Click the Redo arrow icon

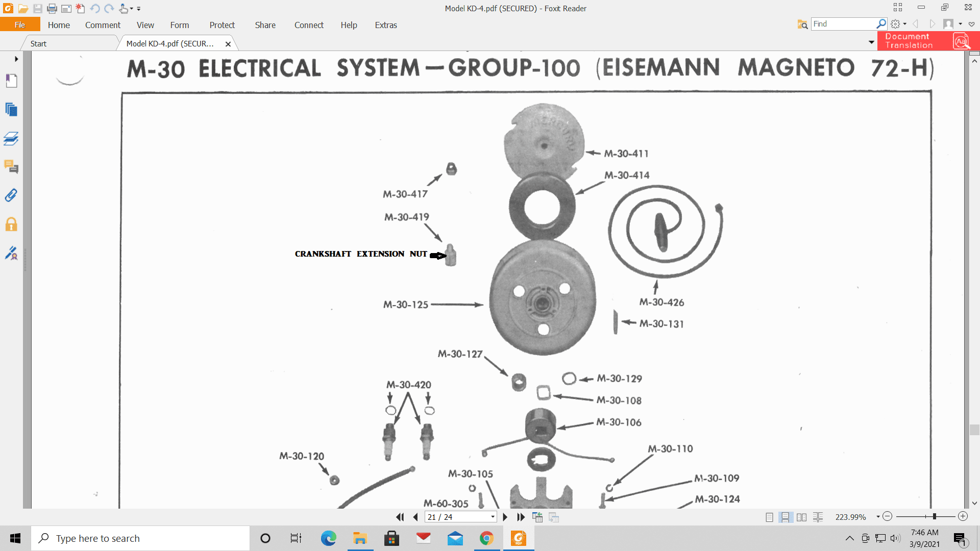(x=109, y=9)
